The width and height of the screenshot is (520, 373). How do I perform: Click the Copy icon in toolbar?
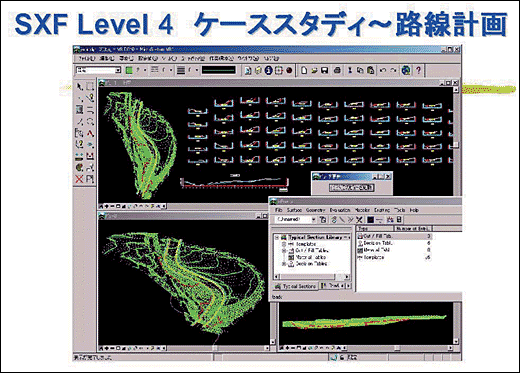click(360, 70)
